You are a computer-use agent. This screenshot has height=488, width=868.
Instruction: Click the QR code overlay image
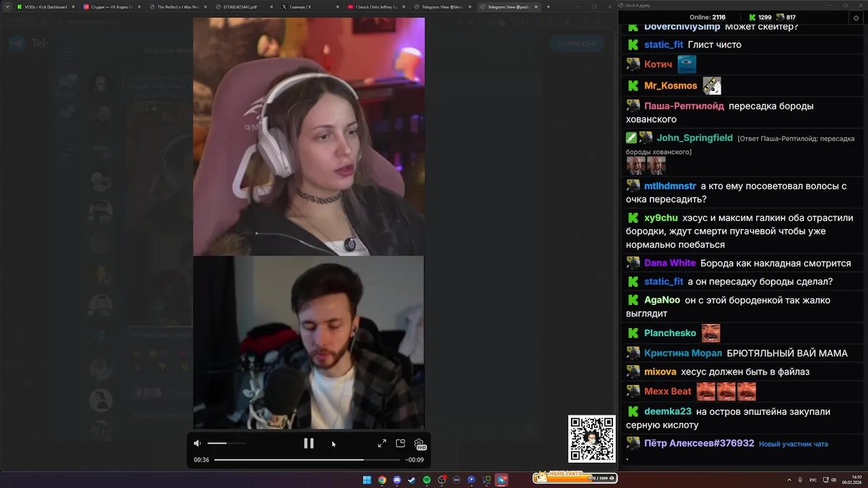[592, 439]
